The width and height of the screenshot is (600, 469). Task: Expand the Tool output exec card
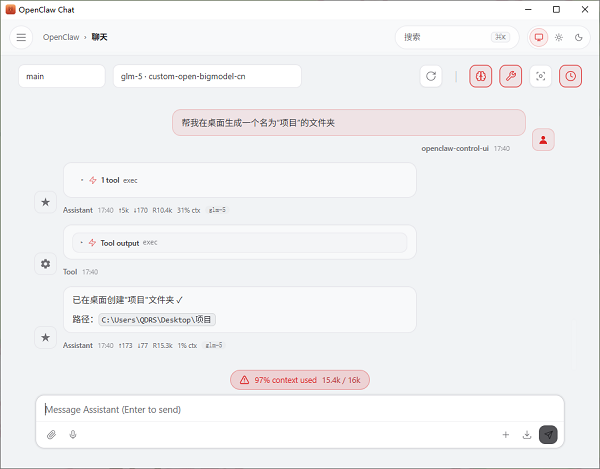click(x=240, y=243)
